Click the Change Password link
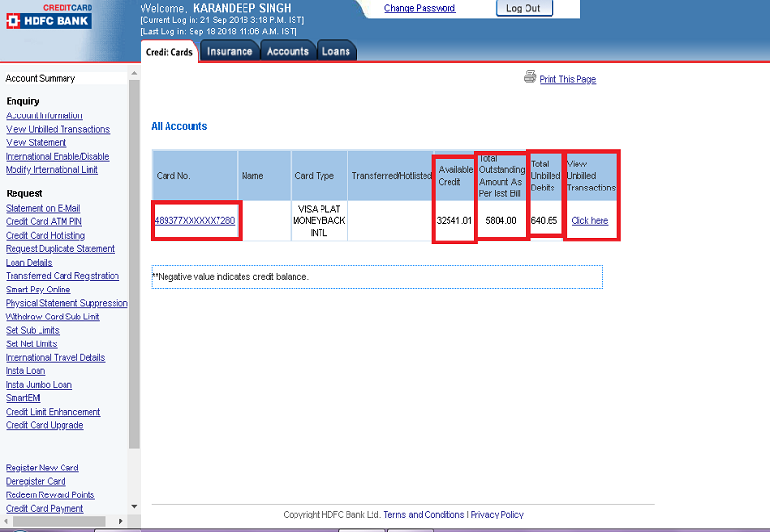The width and height of the screenshot is (770, 532). pyautogui.click(x=420, y=8)
